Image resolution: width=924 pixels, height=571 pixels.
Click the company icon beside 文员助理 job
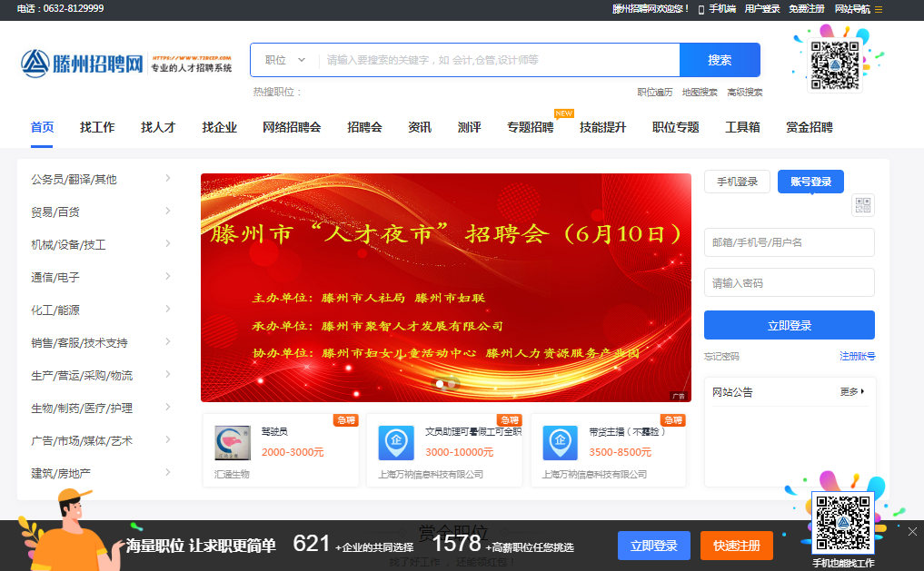pos(396,443)
